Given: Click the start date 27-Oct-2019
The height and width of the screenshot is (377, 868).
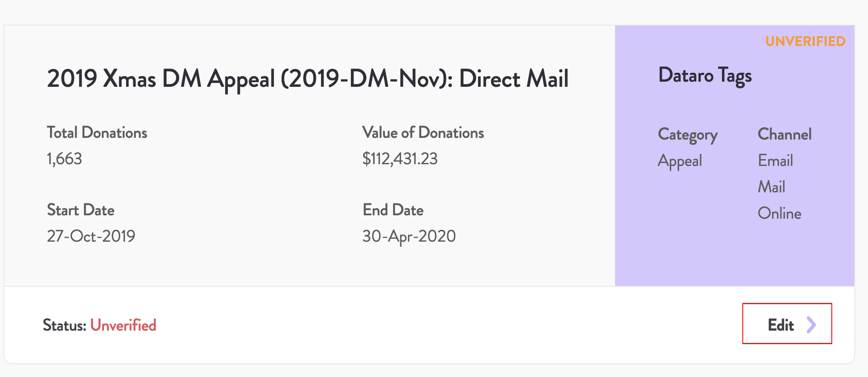Looking at the screenshot, I should click(x=91, y=236).
